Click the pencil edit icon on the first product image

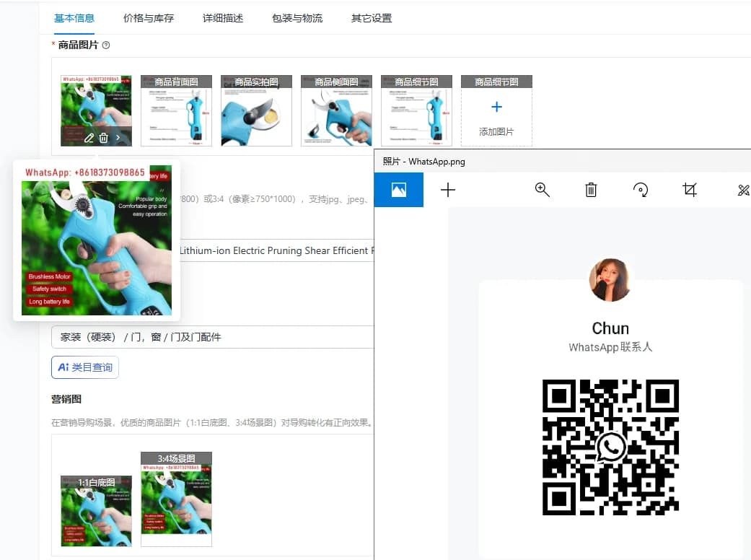(89, 138)
